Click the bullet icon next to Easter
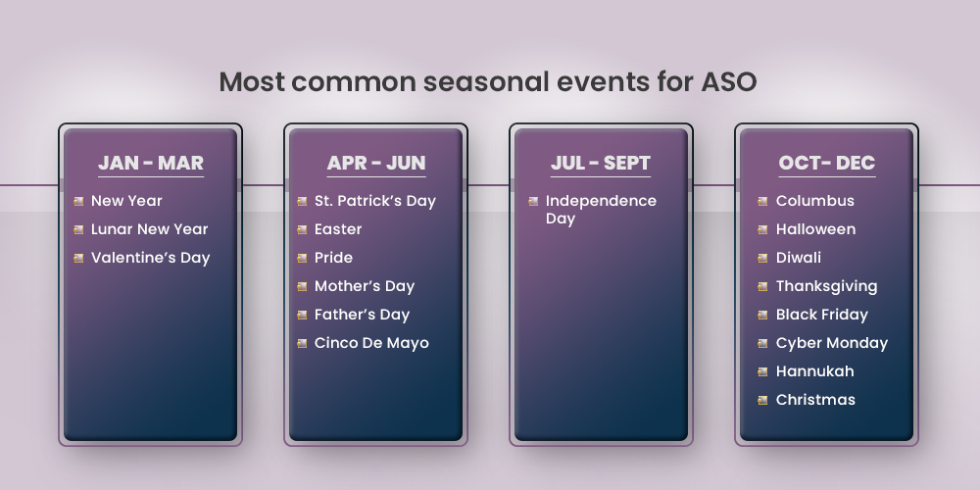Viewport: 980px width, 490px height. [x=302, y=229]
